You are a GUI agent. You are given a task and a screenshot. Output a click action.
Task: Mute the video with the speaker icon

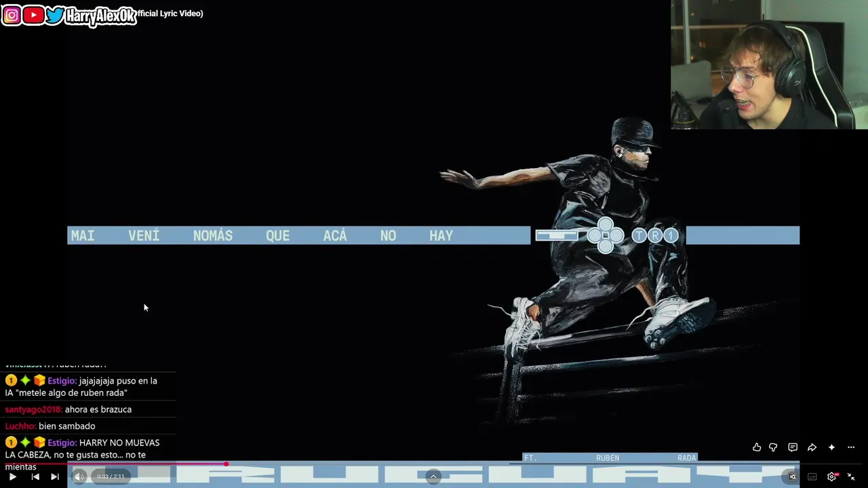79,476
